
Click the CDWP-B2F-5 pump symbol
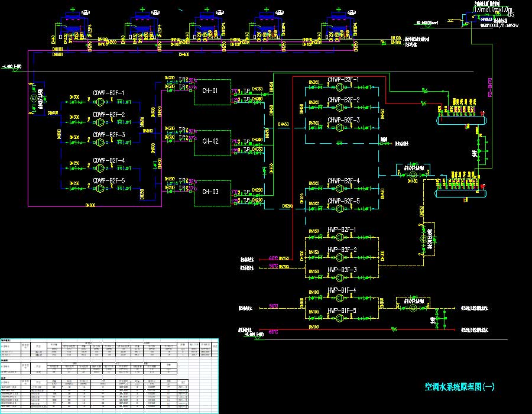click(100, 188)
